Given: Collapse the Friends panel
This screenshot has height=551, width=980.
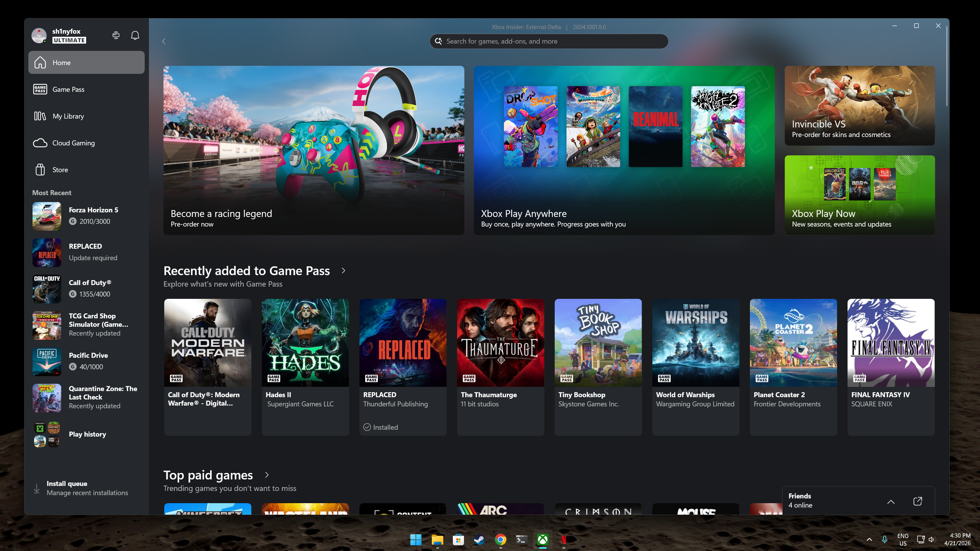Looking at the screenshot, I should [x=891, y=501].
